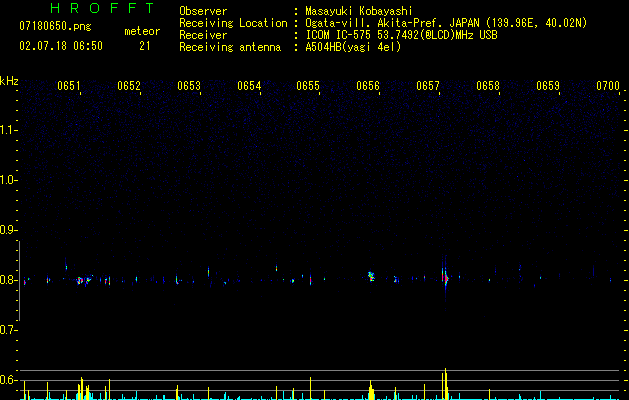Click the 0.6 kHz axis label

(8, 380)
